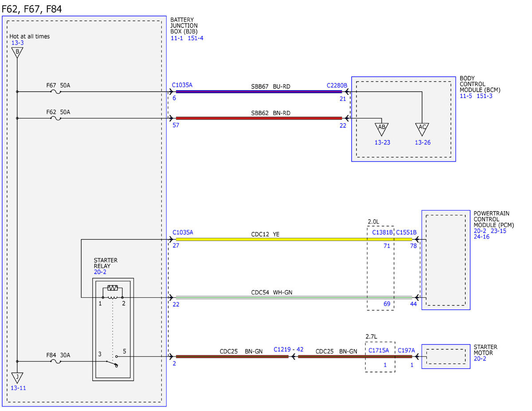Follow the 24-16 link for Powertrain Control Module

(x=482, y=237)
